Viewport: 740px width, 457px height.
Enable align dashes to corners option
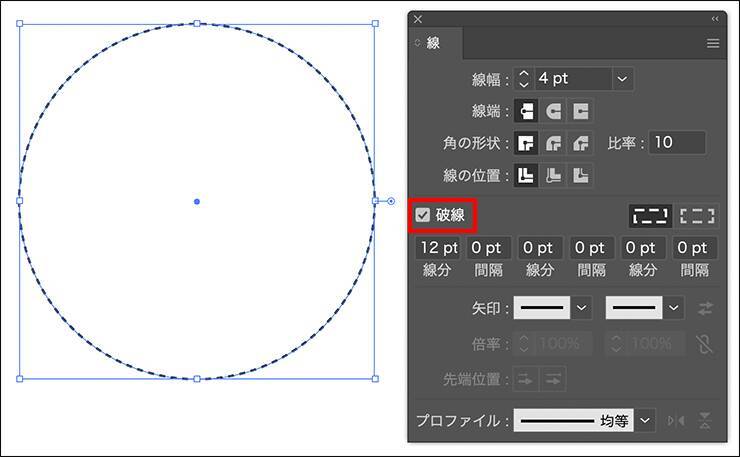point(697,215)
